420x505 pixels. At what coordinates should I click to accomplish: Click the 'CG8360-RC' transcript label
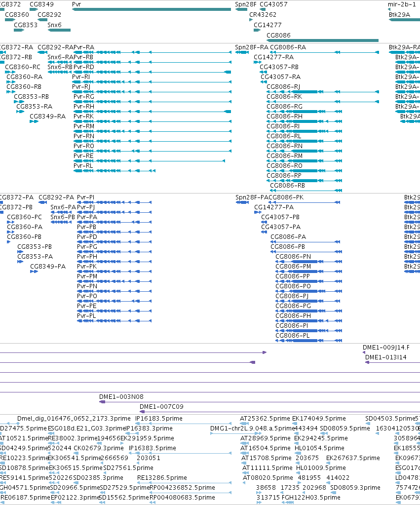pos(23,67)
